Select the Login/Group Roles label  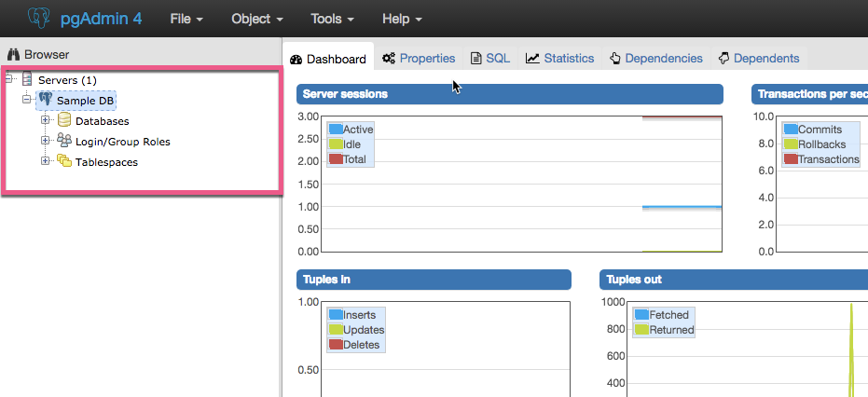[123, 142]
